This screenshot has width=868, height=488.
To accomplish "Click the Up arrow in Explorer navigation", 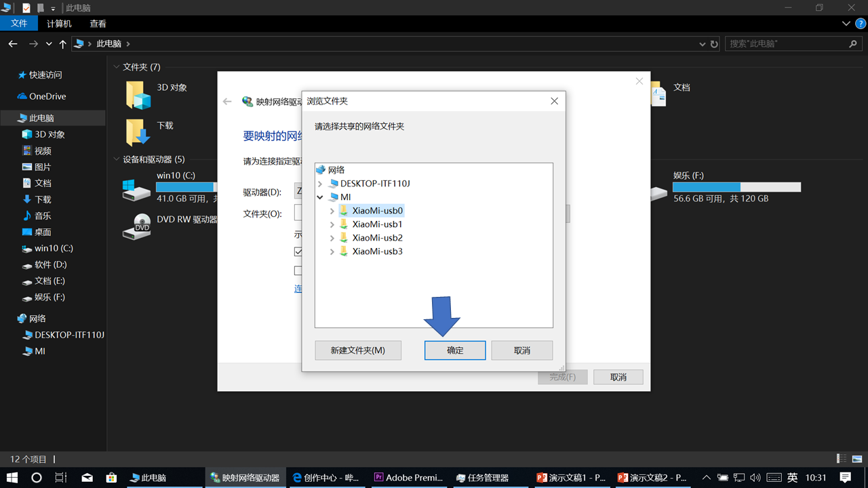I will 63,43.
